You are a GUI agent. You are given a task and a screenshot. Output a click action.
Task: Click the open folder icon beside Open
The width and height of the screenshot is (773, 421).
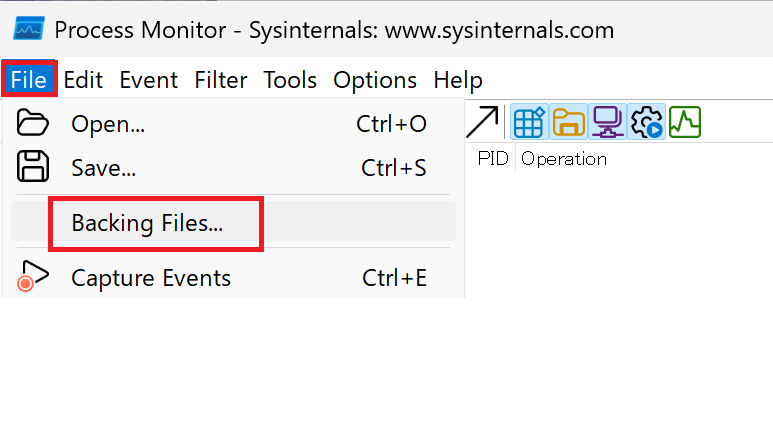(x=33, y=123)
